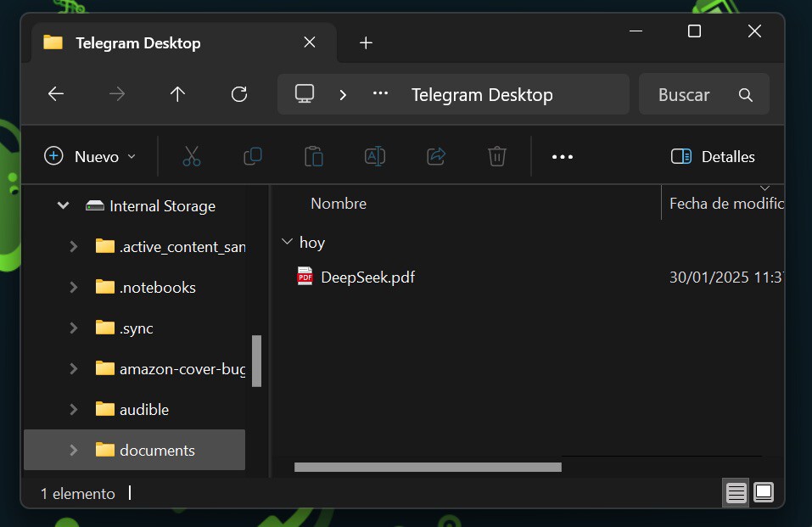Open the See more options menu
The width and height of the screenshot is (812, 527).
(563, 156)
